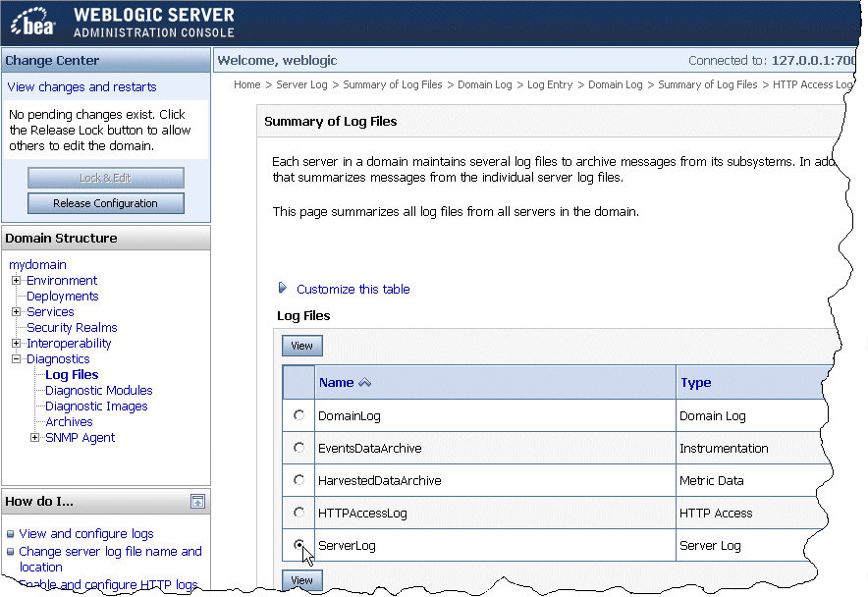Select Log Files in the Domain Structure tree
The width and height of the screenshot is (868, 597).
coord(71,374)
